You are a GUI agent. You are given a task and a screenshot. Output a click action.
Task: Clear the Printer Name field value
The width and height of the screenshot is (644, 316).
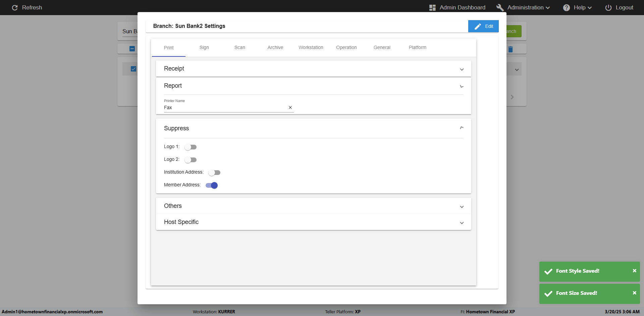[x=290, y=107]
